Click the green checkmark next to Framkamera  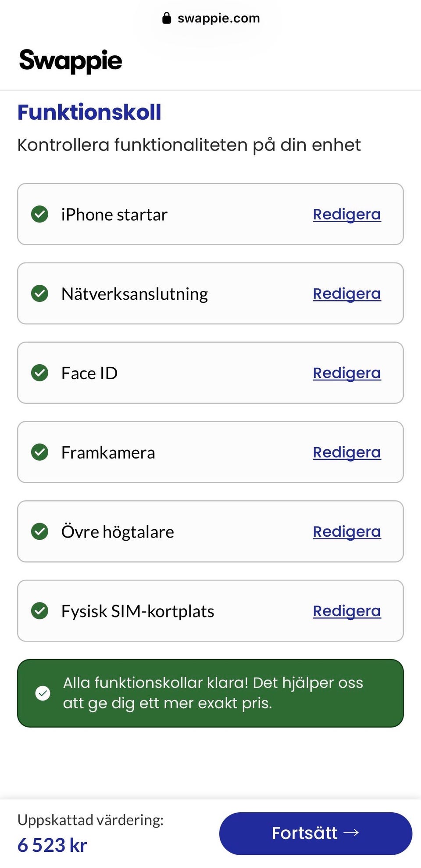coord(39,452)
